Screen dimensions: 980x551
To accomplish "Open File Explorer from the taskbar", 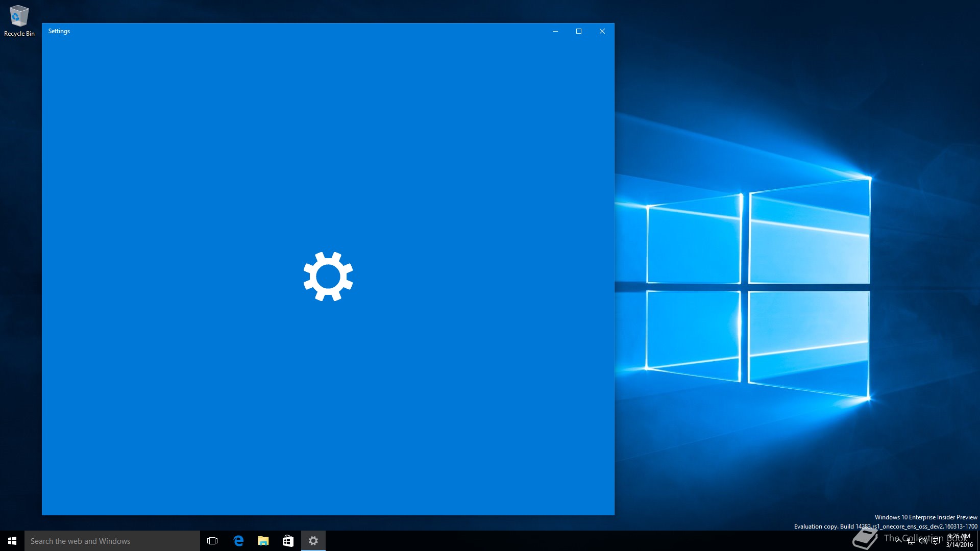I will (263, 541).
